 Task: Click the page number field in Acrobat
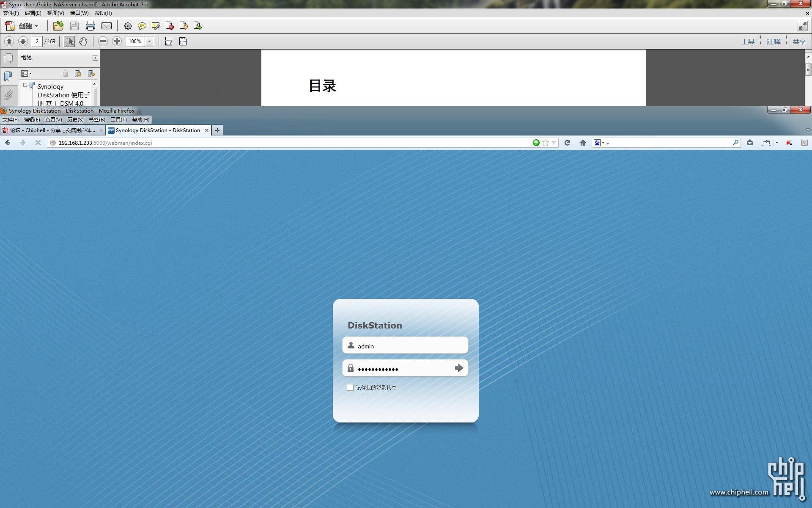[x=37, y=41]
